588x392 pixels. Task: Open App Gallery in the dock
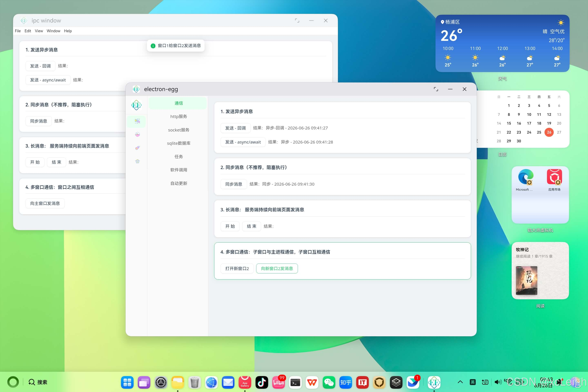tap(245, 382)
